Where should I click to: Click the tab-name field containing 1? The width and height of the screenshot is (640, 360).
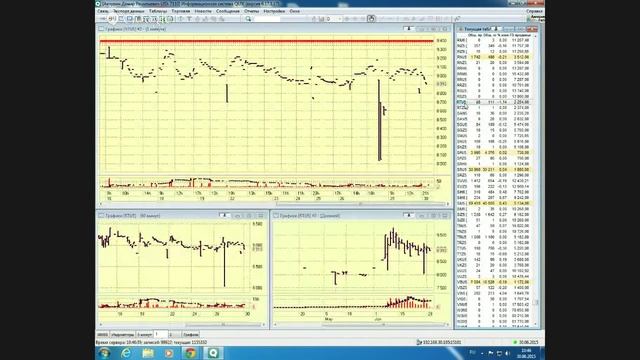click(x=160, y=335)
